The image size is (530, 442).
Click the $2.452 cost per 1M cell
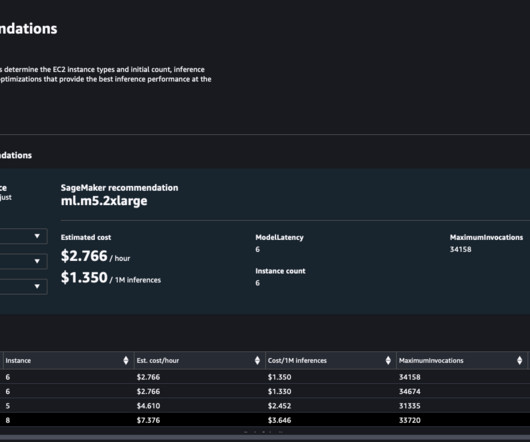(x=280, y=406)
